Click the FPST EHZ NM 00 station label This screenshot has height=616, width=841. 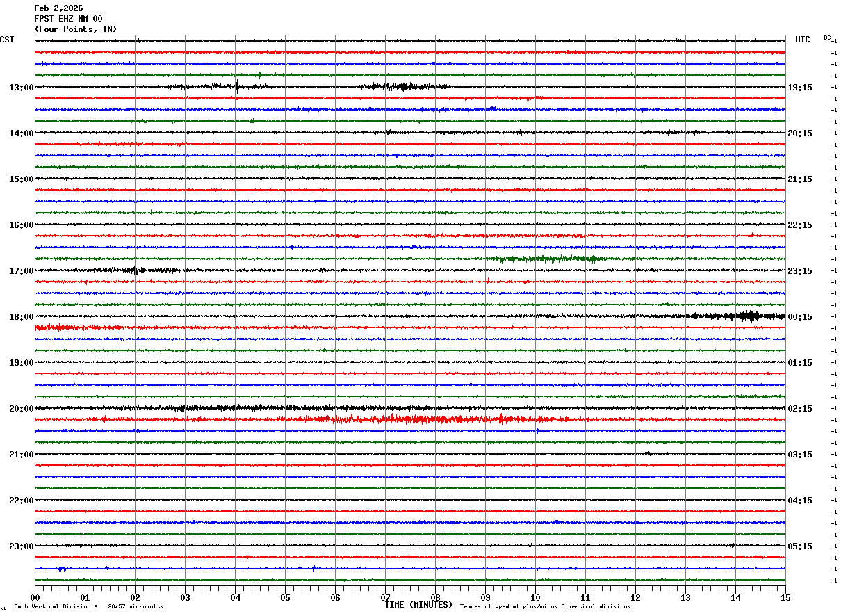[68, 19]
